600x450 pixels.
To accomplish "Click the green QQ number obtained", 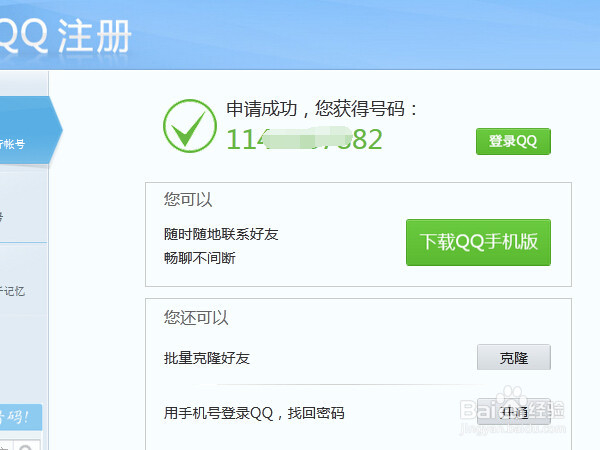I will pyautogui.click(x=304, y=140).
